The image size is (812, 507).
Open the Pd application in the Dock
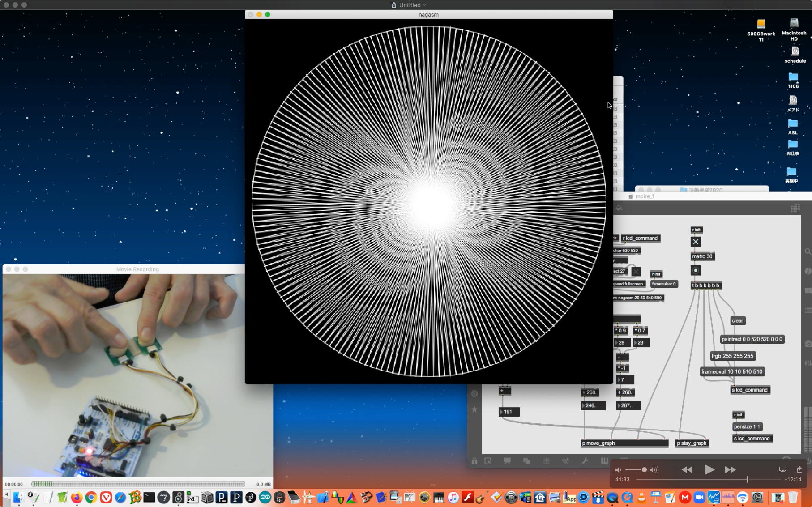click(x=192, y=497)
